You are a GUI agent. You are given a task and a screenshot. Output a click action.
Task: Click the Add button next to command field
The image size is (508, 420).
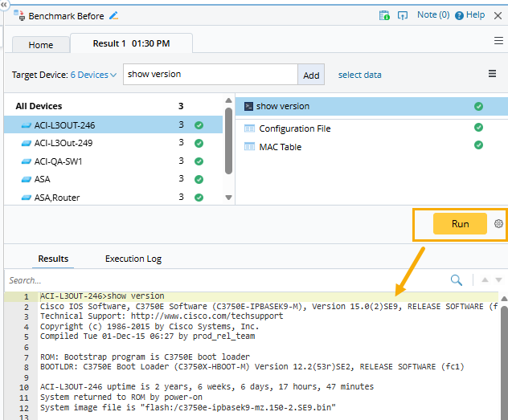tap(311, 75)
